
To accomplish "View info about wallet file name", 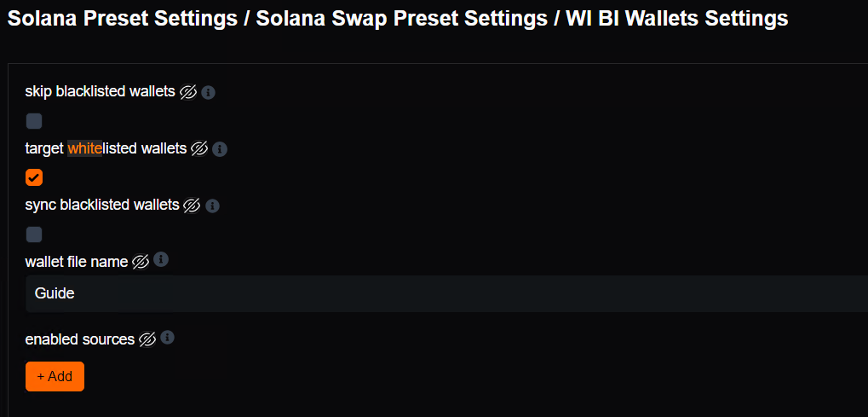I will (x=161, y=259).
